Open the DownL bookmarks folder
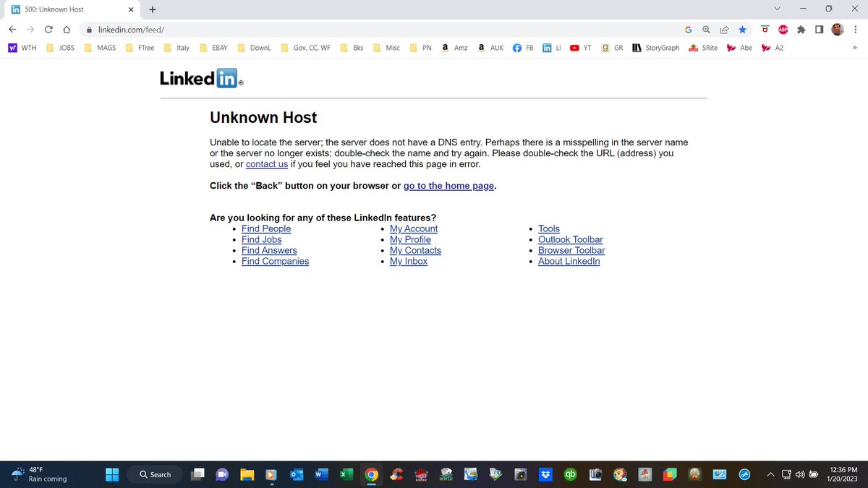This screenshot has height=488, width=868. coord(254,48)
